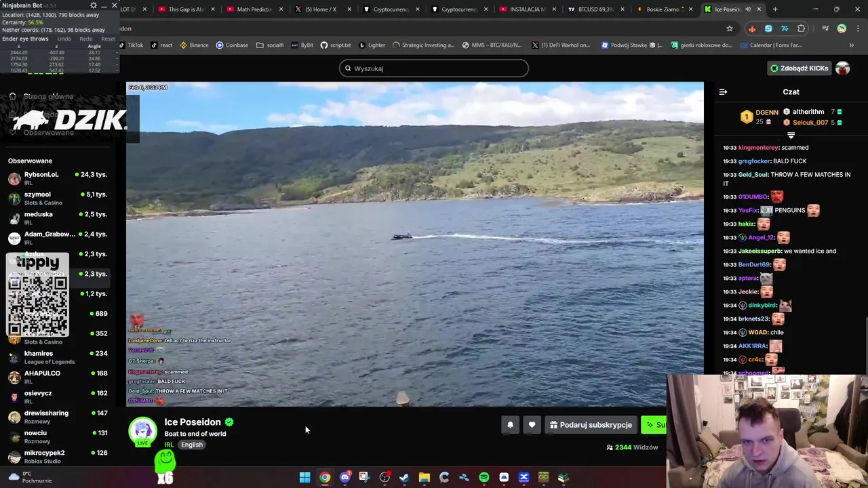Open Podaruj subskrypcje gift button
The height and width of the screenshot is (488, 868).
tap(591, 425)
